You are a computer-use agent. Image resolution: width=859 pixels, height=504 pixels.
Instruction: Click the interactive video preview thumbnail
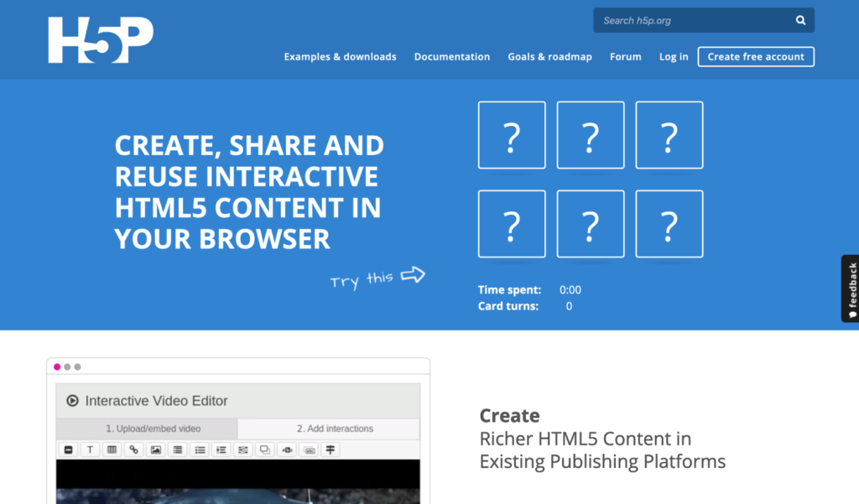tap(237, 481)
